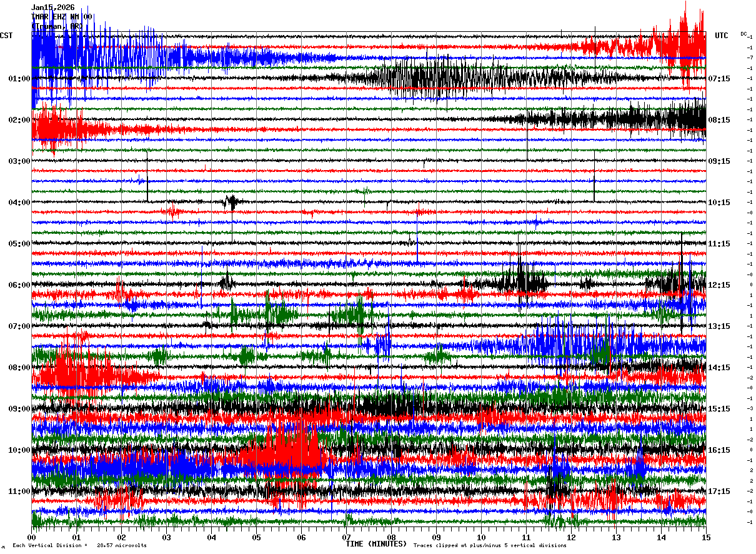Select the 06:00 CST time label
This screenshot has width=756, height=554.
[x=19, y=285]
